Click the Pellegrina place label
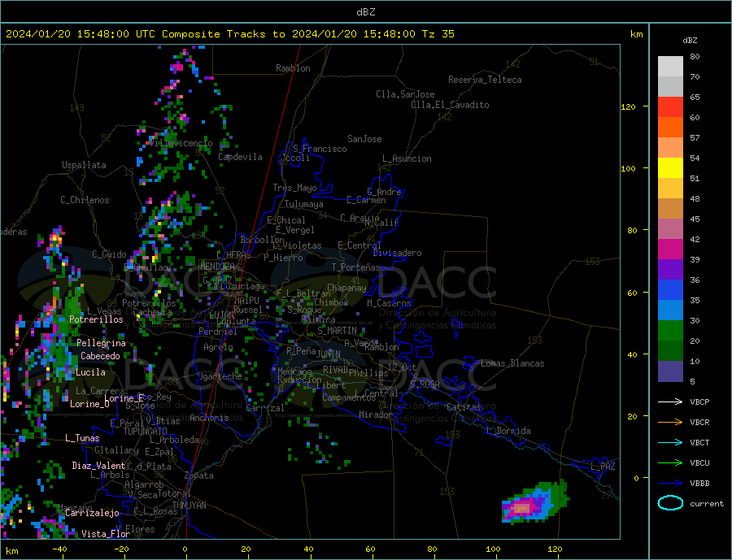Viewport: 732px width, 560px height. [102, 343]
